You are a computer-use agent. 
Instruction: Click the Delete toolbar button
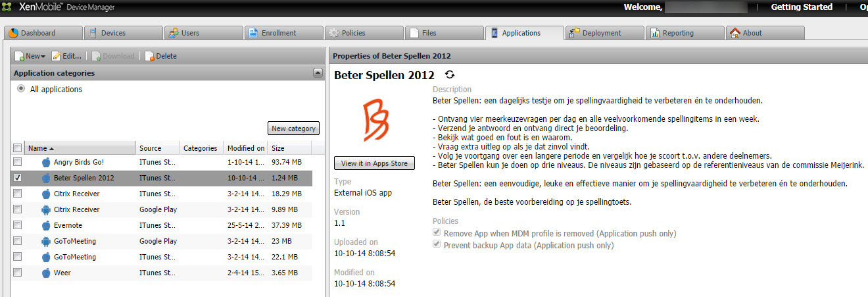pyautogui.click(x=161, y=56)
